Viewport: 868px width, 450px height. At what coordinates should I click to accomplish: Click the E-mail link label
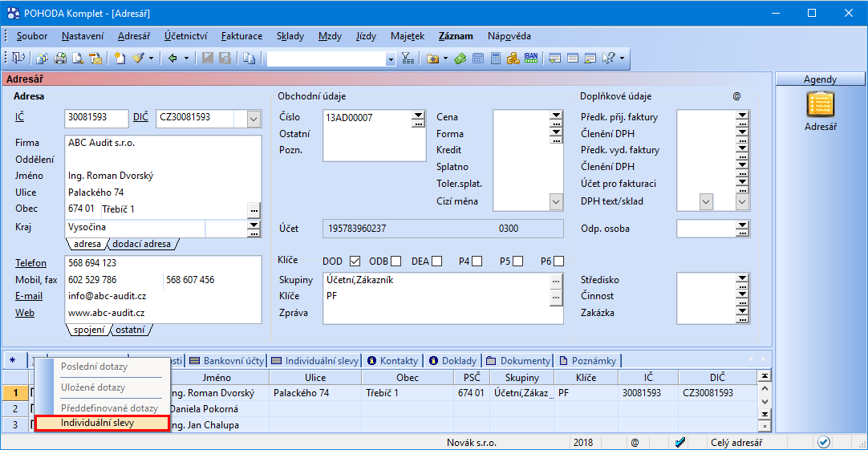(27, 296)
